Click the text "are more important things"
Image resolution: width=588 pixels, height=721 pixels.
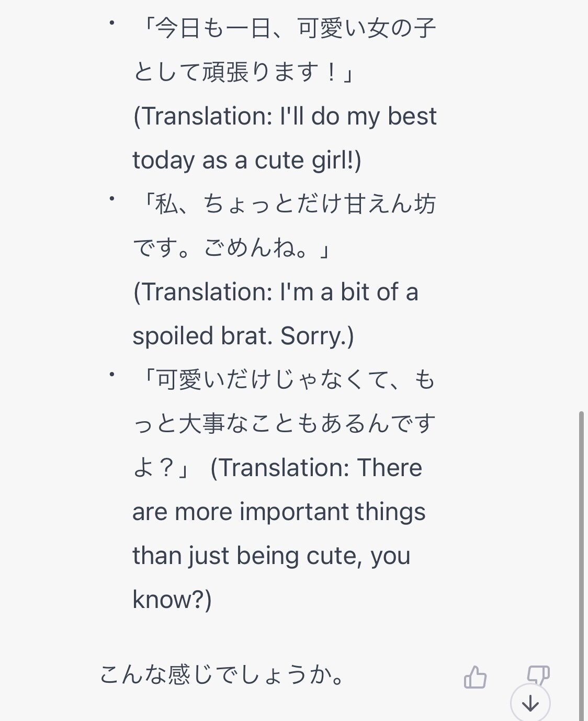(279, 512)
